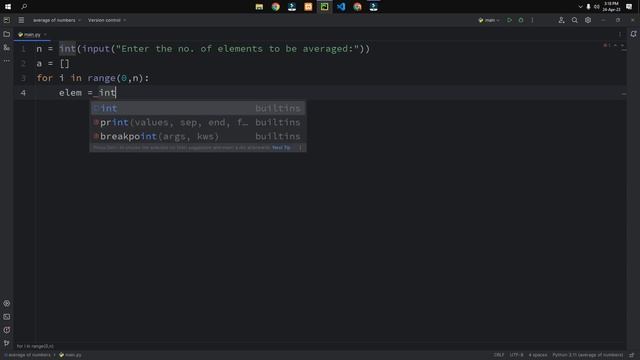Open the 'average of numbers' project dropdown
Viewport: 640px width, 360px height.
click(57, 20)
